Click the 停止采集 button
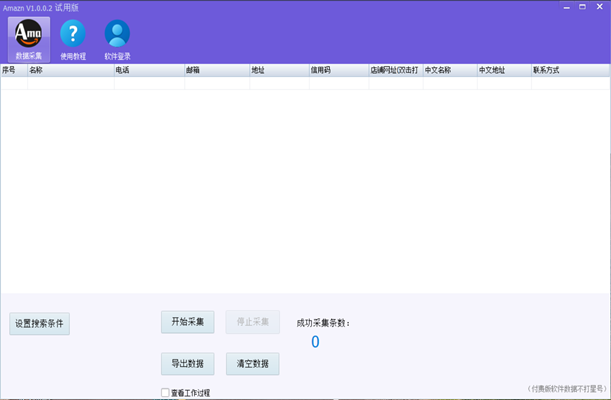This screenshot has width=611, height=400. point(252,322)
